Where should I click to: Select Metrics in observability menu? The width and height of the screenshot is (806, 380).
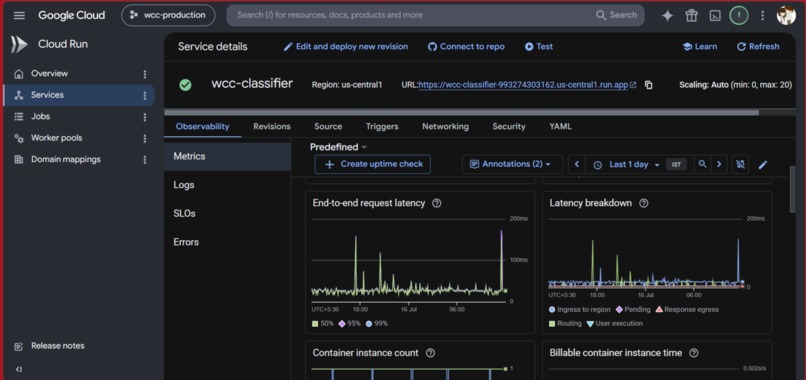coord(227,156)
